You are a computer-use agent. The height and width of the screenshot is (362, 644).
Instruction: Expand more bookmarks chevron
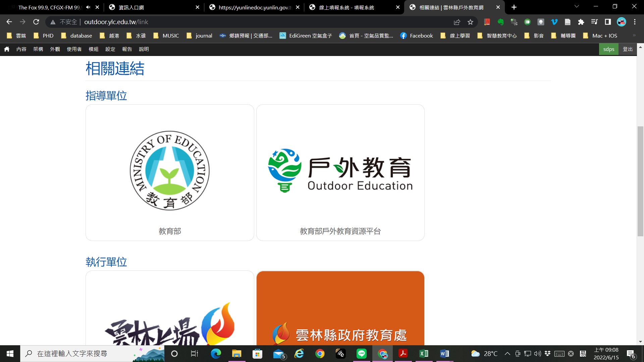634,36
